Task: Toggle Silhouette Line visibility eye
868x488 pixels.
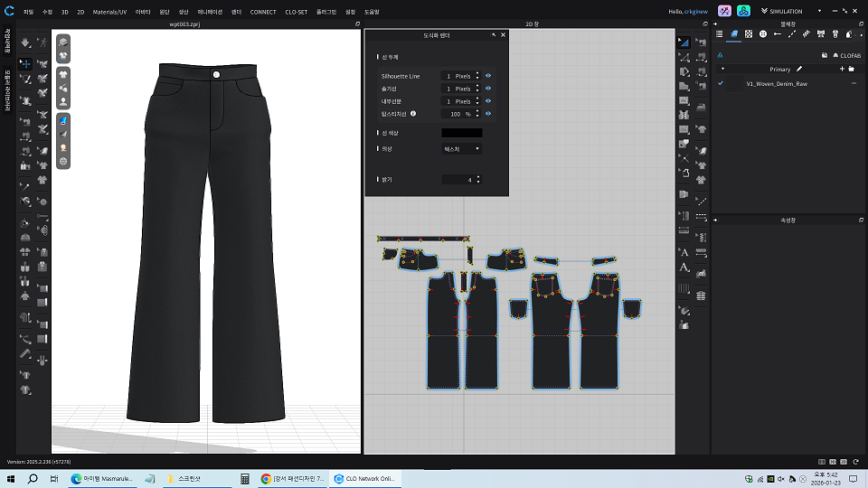Action: (x=488, y=76)
